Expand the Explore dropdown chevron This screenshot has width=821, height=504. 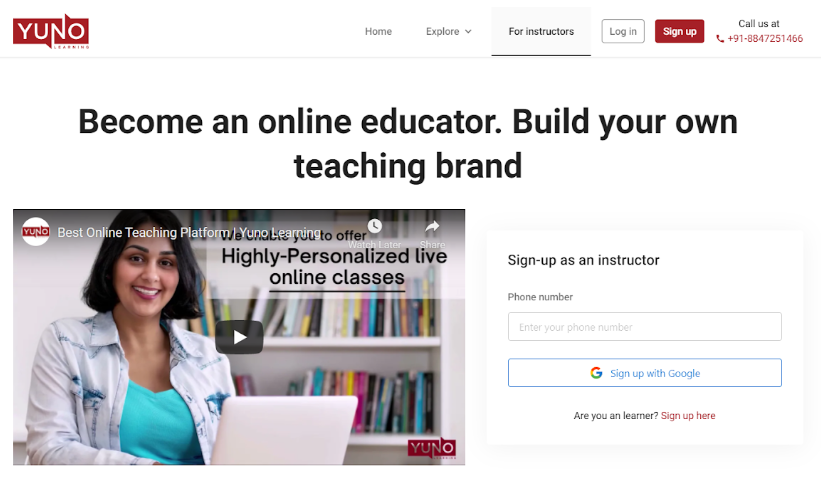click(x=468, y=31)
